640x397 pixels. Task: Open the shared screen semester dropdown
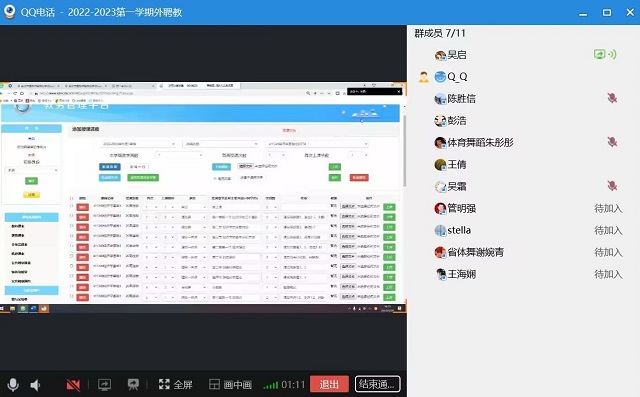pos(139,144)
